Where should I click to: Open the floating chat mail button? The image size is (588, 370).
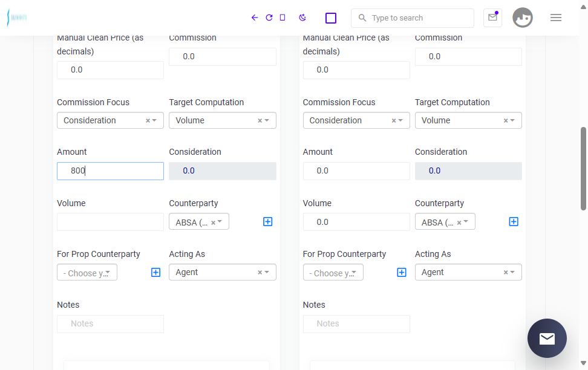pos(547,338)
